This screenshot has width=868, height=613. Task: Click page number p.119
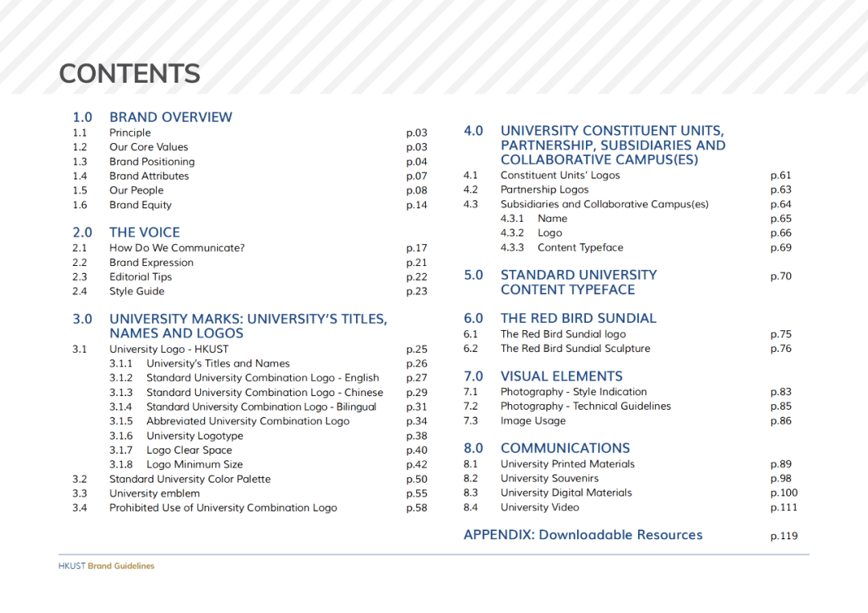pyautogui.click(x=784, y=536)
